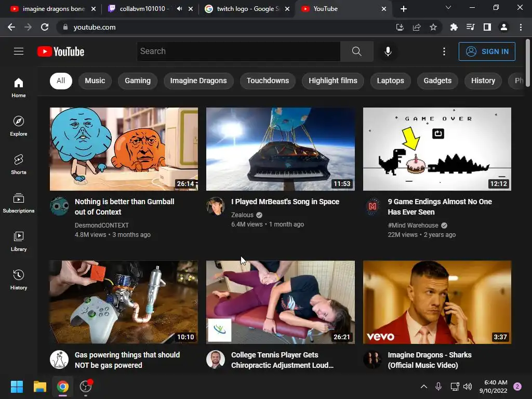Go to Home in sidebar

(x=19, y=87)
